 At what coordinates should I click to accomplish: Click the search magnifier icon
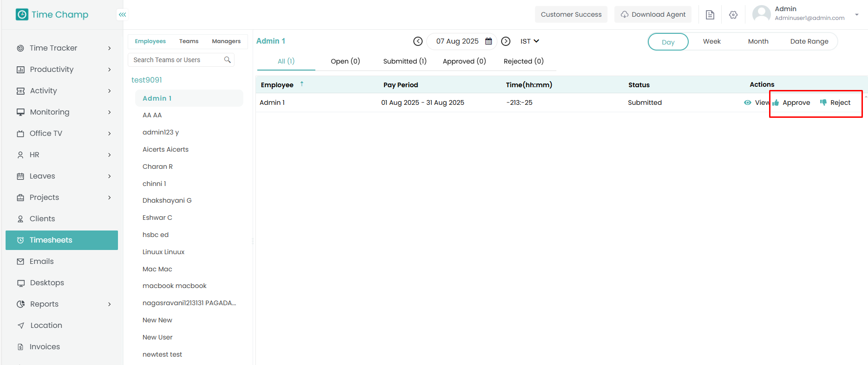coord(228,60)
